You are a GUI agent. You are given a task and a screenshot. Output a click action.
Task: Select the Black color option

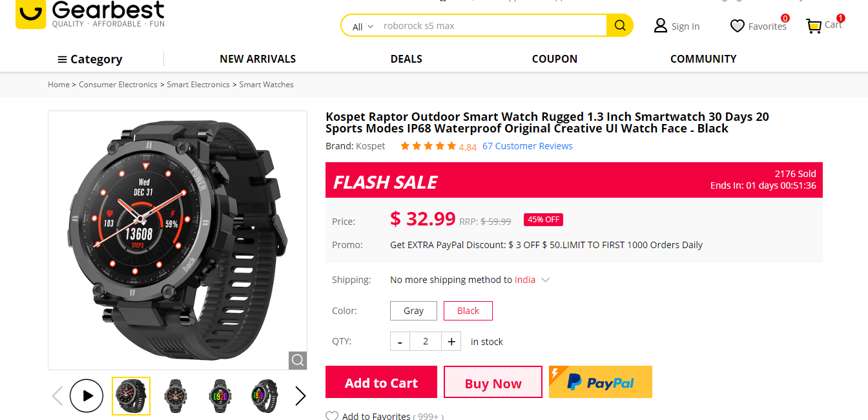click(x=468, y=310)
